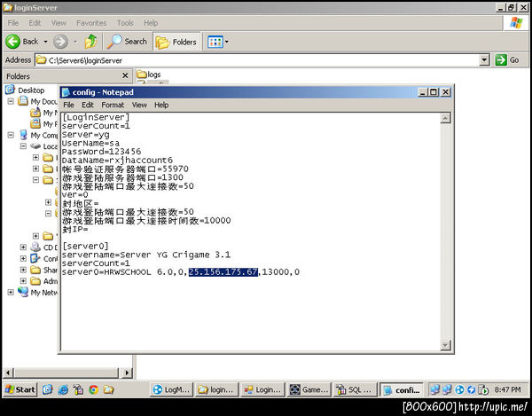Select My Computer icon in tree
The height and width of the screenshot is (416, 532).
23,135
